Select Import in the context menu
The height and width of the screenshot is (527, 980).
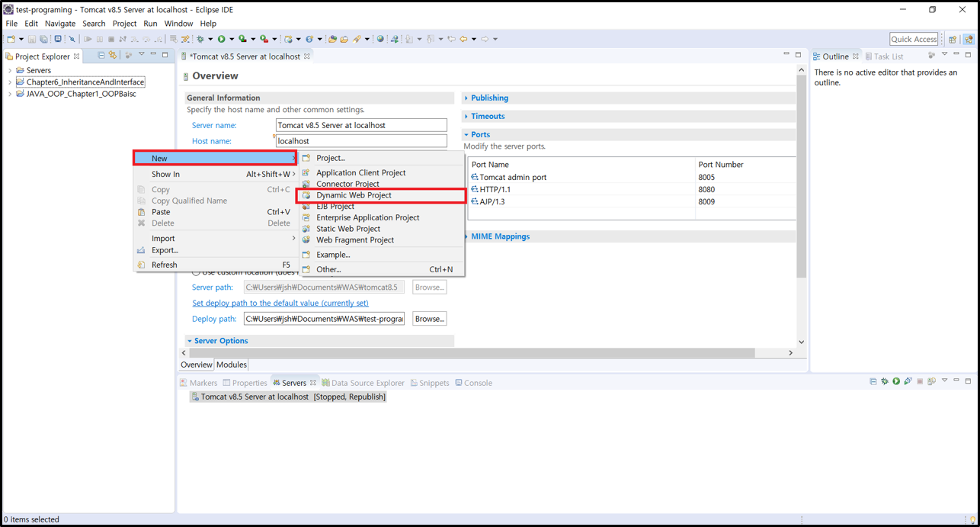point(216,238)
